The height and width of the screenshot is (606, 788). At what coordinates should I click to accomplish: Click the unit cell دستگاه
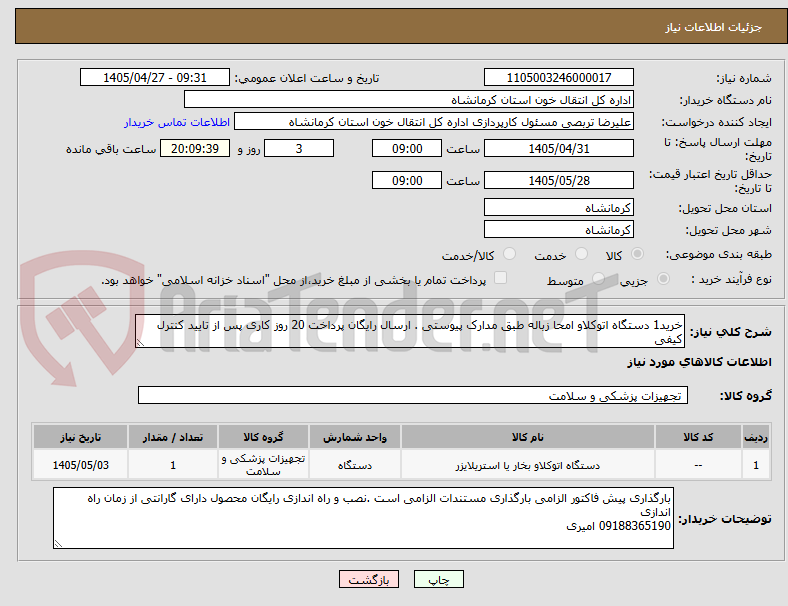355,465
